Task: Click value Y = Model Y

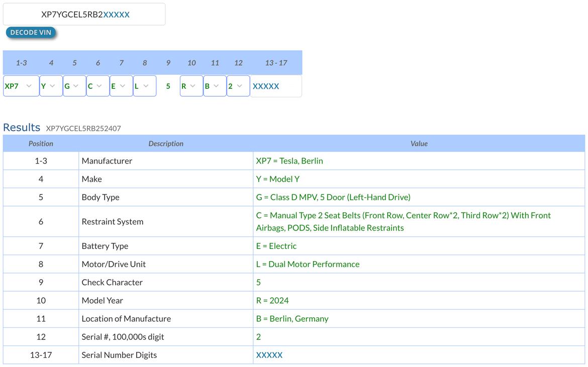Action: click(x=278, y=179)
